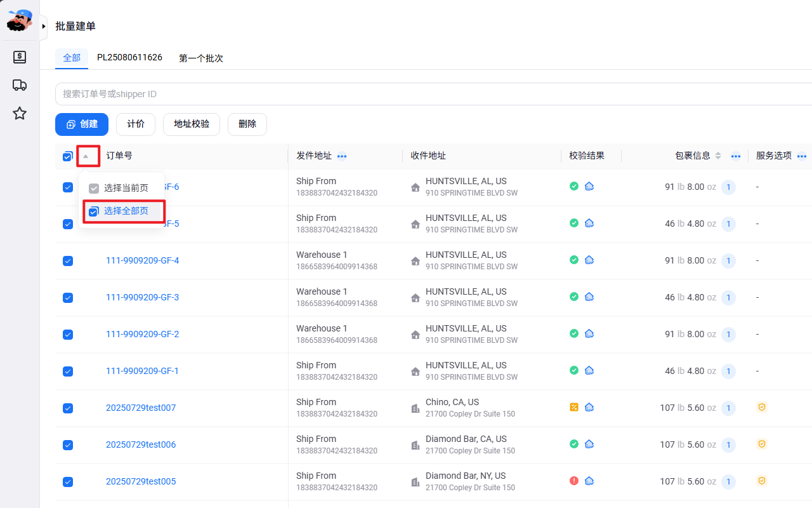
Task: Open order 111-9909209-GF-3 link
Action: (143, 297)
